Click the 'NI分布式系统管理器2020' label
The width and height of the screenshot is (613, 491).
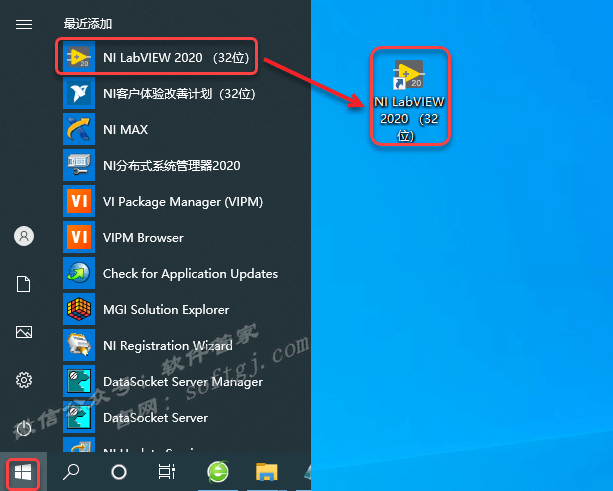click(x=172, y=165)
